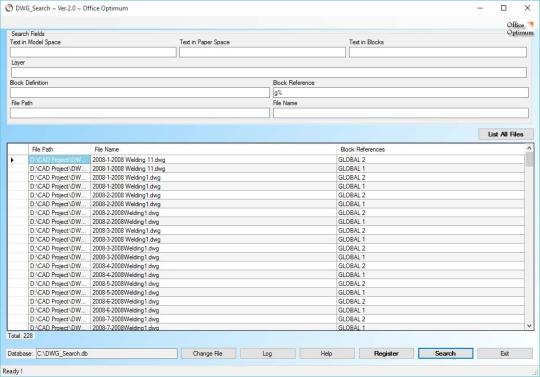Click the results vertical scrollbar thumb
This screenshot has width=540, height=377.
[x=529, y=160]
